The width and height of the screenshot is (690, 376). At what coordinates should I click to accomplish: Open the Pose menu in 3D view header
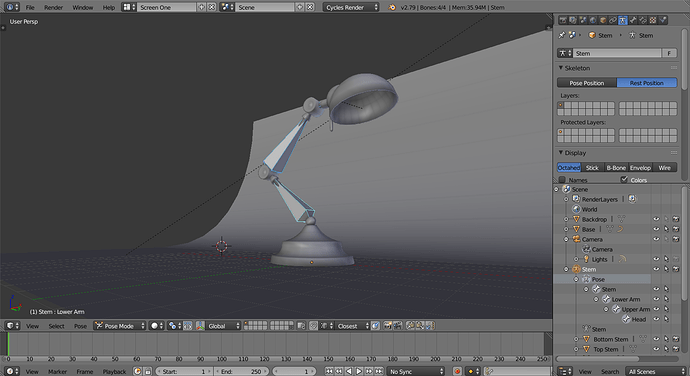pos(80,326)
